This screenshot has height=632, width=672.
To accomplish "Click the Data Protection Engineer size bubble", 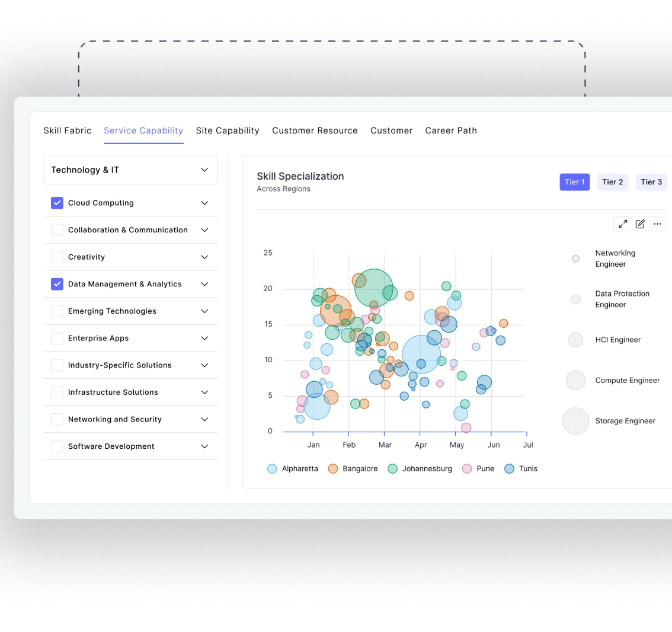I will pyautogui.click(x=575, y=299).
